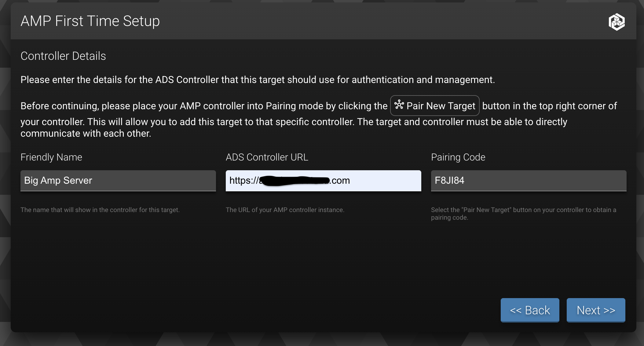
Task: Click 'The URL of your AMP controller instance' hint
Action: pyautogui.click(x=285, y=210)
